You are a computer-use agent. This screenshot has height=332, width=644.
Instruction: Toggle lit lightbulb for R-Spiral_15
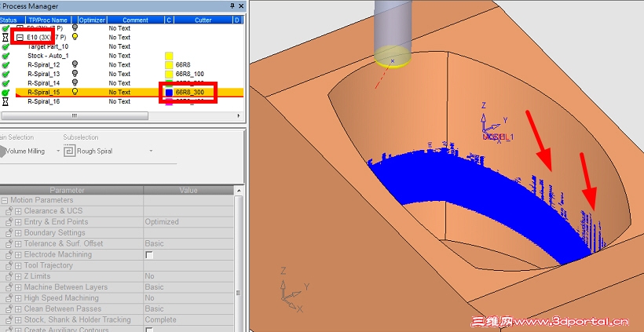75,92
